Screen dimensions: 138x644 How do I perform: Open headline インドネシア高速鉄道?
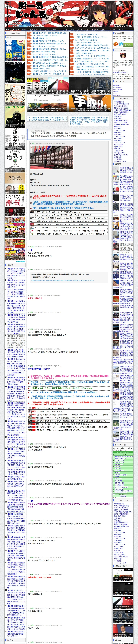(92, 72)
